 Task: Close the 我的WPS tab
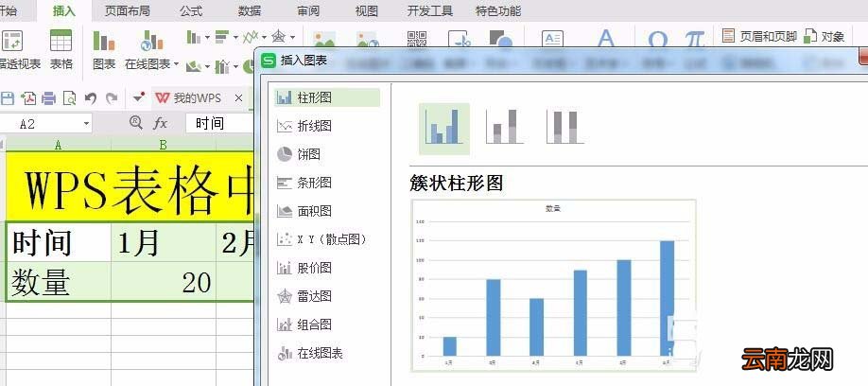pyautogui.click(x=238, y=98)
